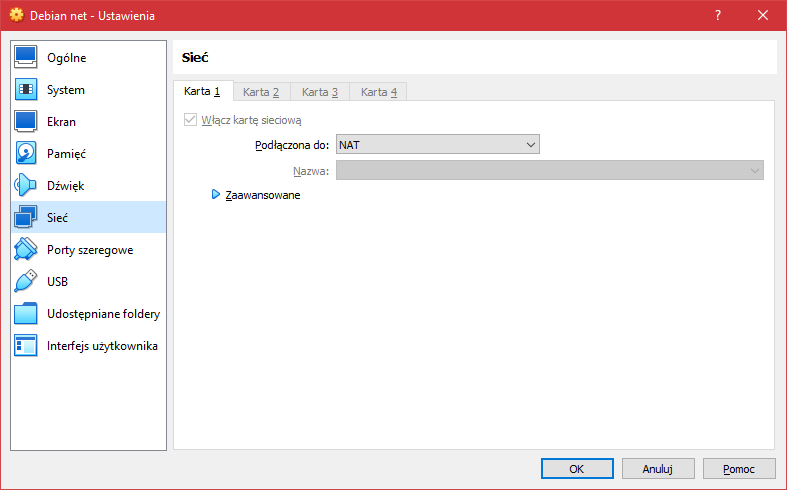Toggle the Włącz kartę sieciową checkbox
The height and width of the screenshot is (490, 787).
tap(190, 120)
